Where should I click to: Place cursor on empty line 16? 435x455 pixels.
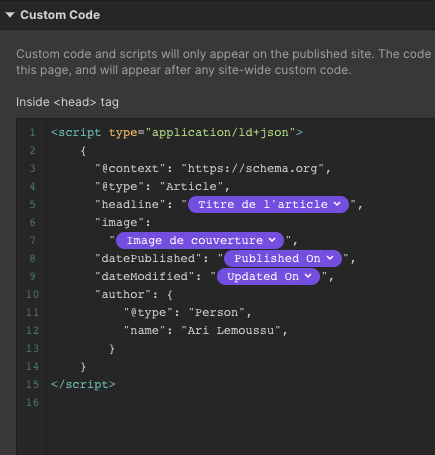tap(240, 403)
